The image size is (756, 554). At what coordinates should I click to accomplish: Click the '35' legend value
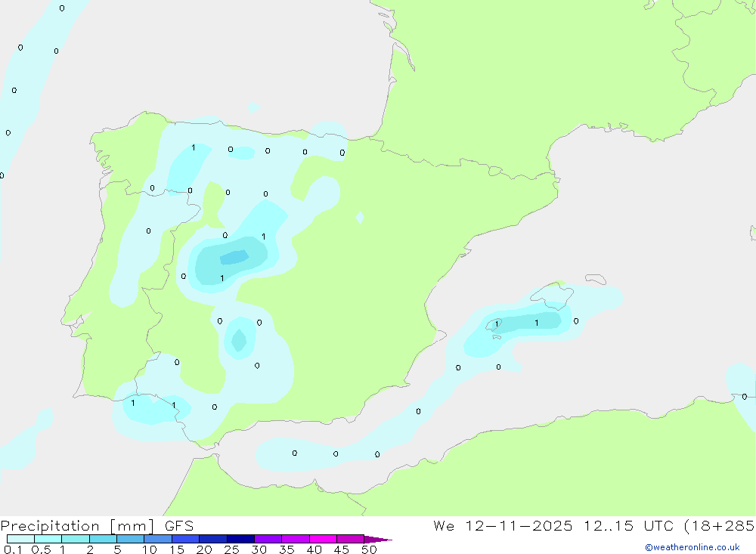pos(287,549)
